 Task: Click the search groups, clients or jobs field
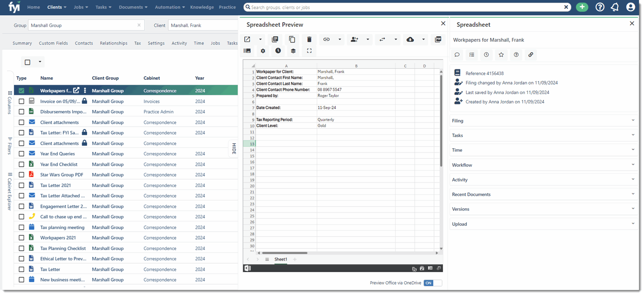coord(406,7)
